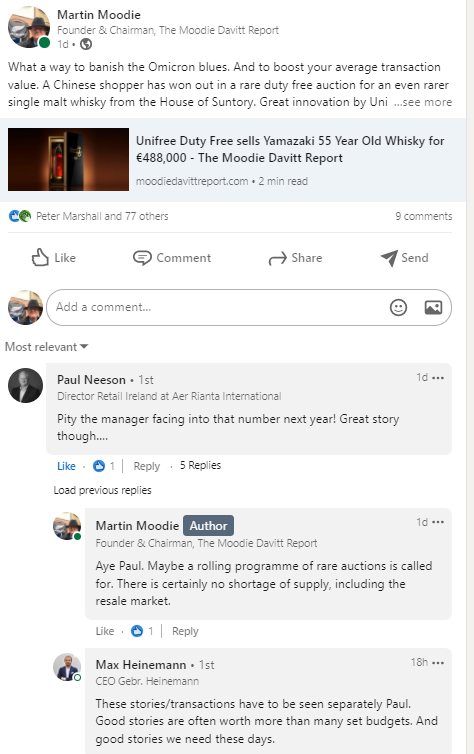The height and width of the screenshot is (754, 474).
Task: Open the Yamazaki whisky article thumbnail
Action: coord(68,159)
